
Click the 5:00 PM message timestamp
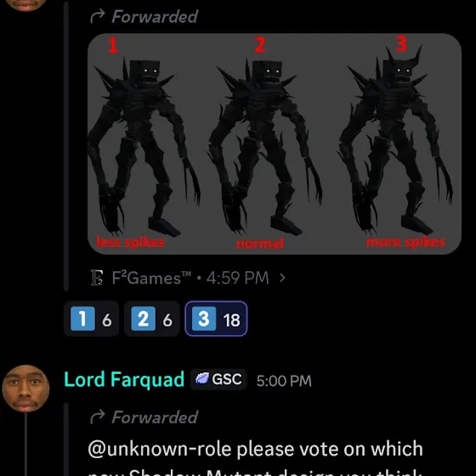(x=284, y=381)
